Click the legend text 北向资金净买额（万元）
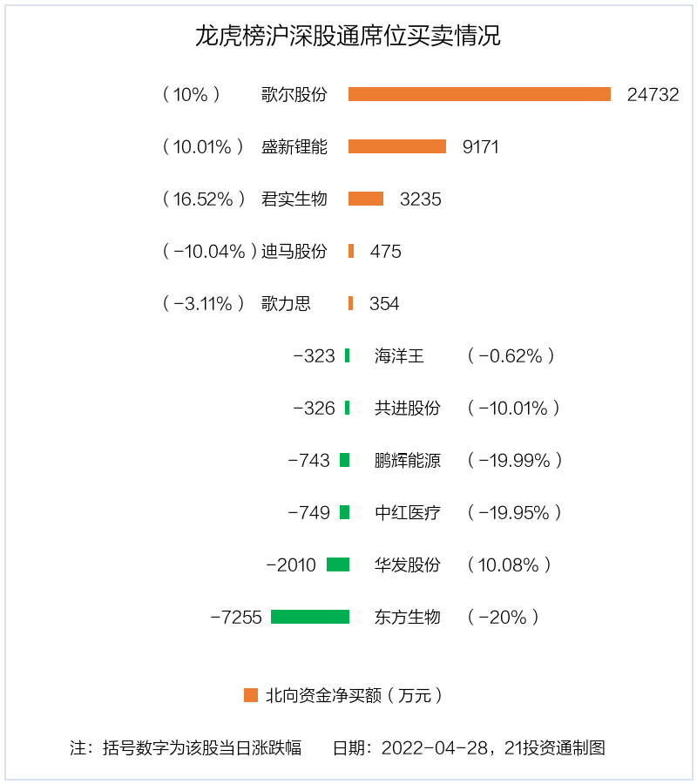Viewport: 697px width, 784px height. (x=354, y=695)
